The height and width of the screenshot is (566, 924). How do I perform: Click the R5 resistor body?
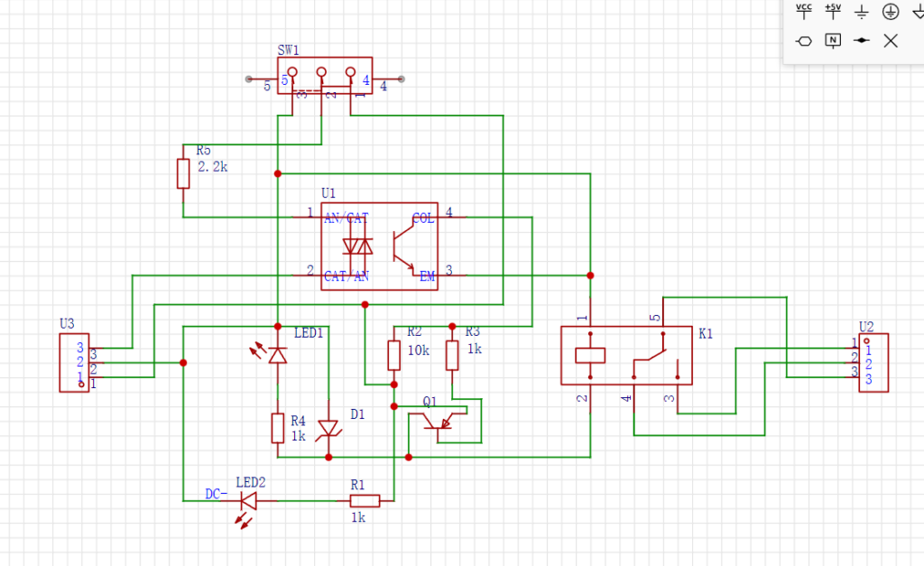[x=183, y=173]
